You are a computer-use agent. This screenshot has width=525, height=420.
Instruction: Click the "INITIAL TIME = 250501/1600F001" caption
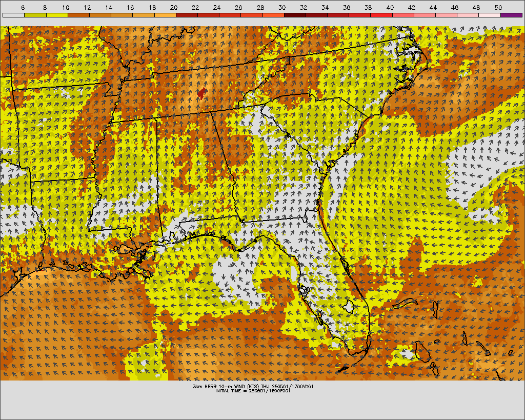click(253, 391)
